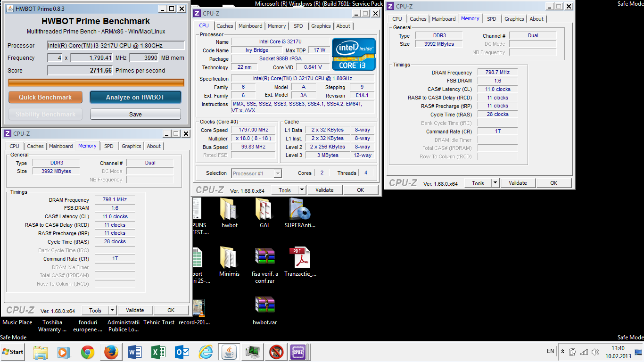Open Internet Explorer from the taskbar

tap(206, 352)
